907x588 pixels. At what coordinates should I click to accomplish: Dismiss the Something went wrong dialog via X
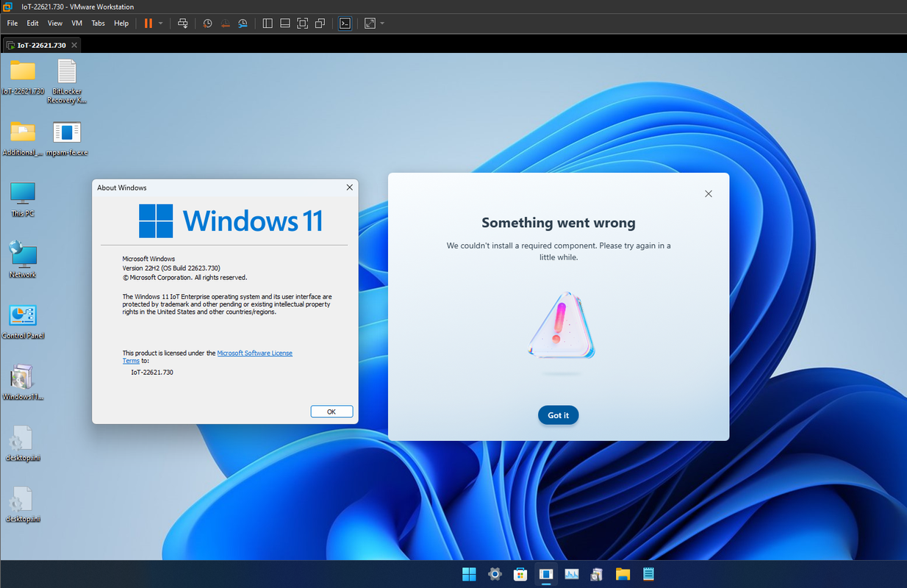709,193
